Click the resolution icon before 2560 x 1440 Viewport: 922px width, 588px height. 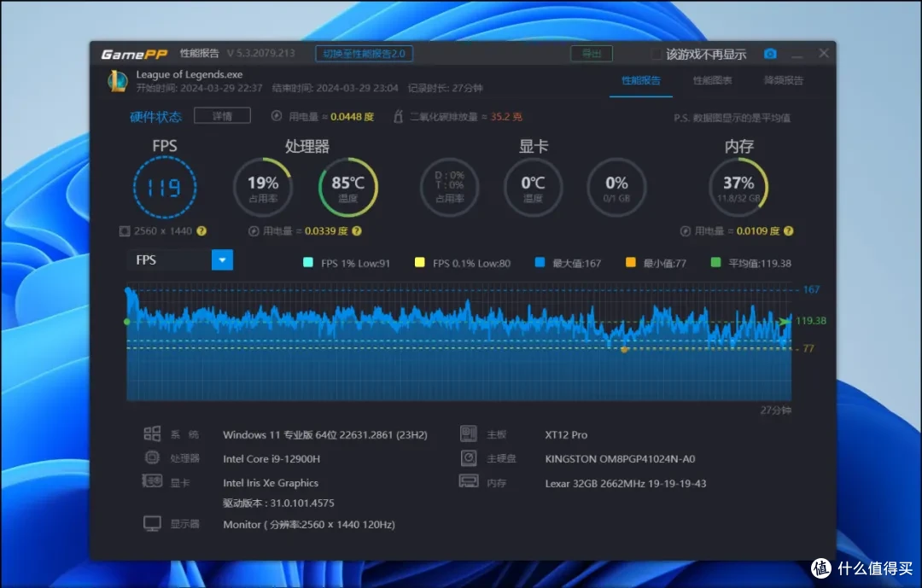pos(125,231)
